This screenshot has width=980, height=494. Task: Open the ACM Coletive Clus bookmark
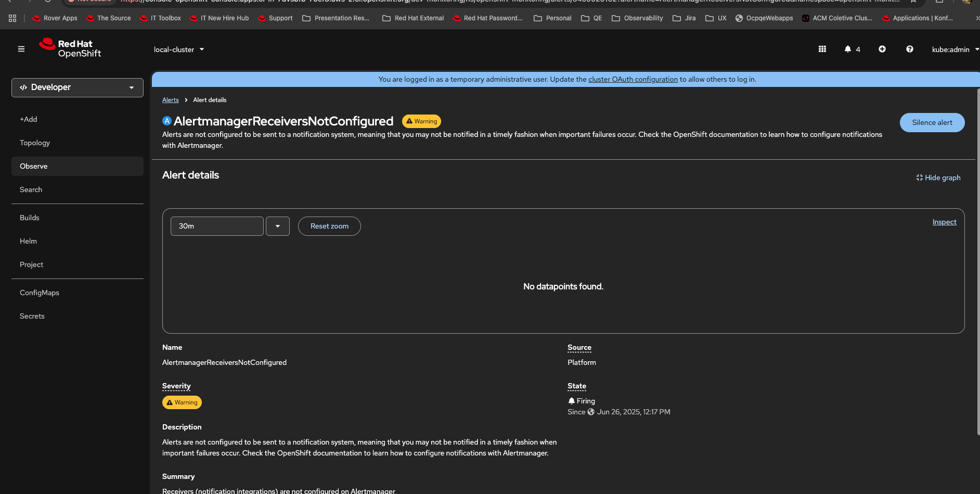pyautogui.click(x=837, y=18)
